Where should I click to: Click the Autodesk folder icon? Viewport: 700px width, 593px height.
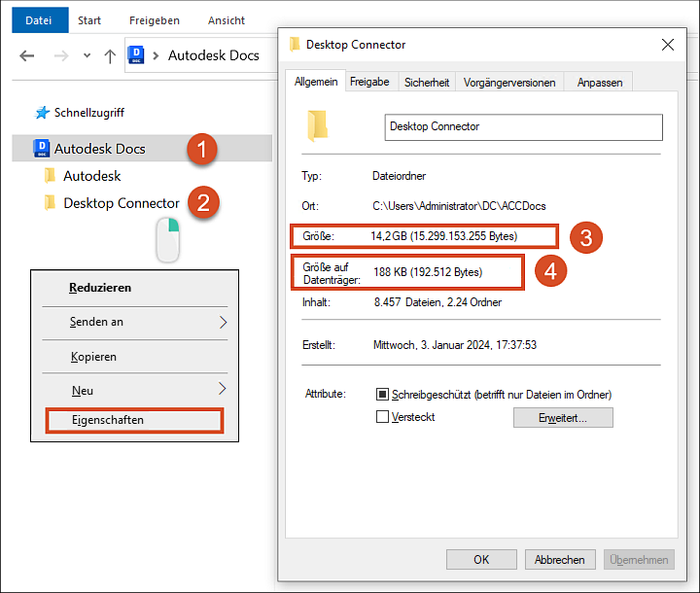(50, 176)
